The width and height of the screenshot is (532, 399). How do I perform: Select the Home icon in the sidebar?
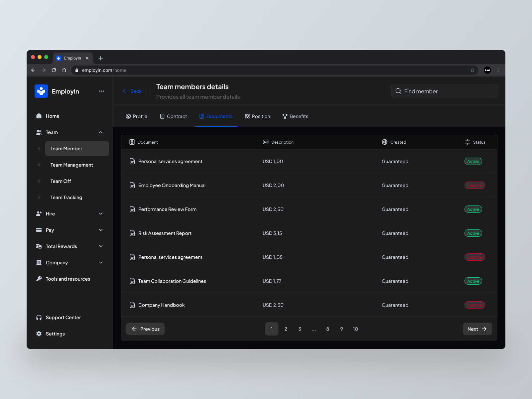(39, 116)
